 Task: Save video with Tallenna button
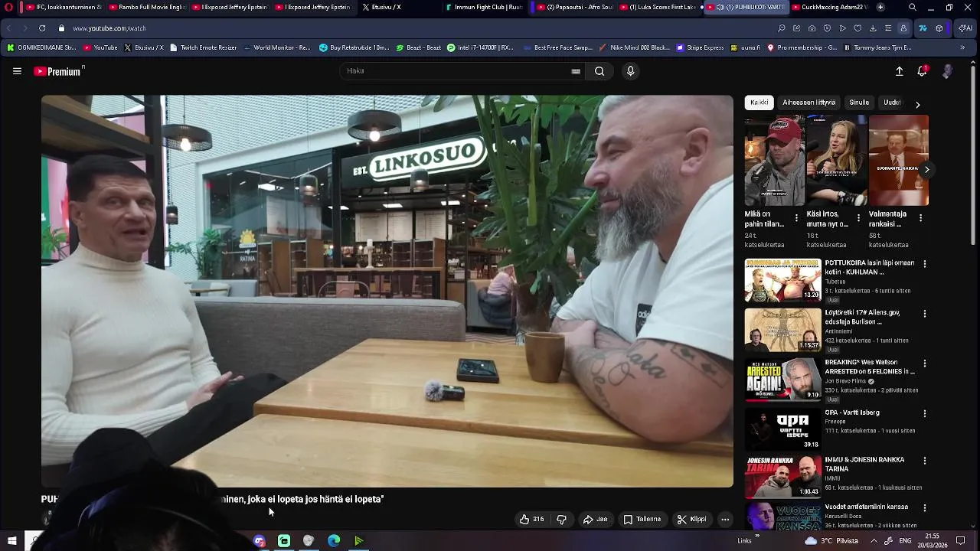coord(642,520)
